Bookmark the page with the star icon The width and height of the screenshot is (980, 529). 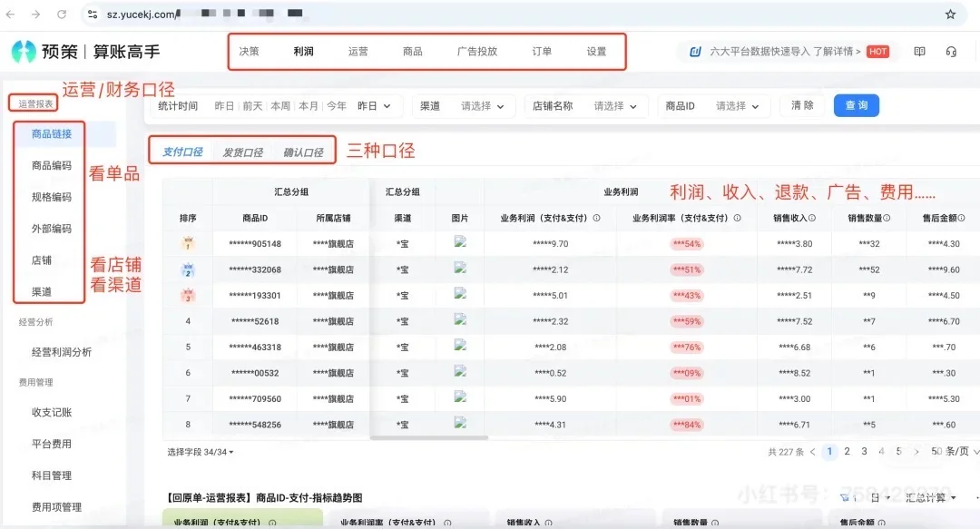point(950,14)
